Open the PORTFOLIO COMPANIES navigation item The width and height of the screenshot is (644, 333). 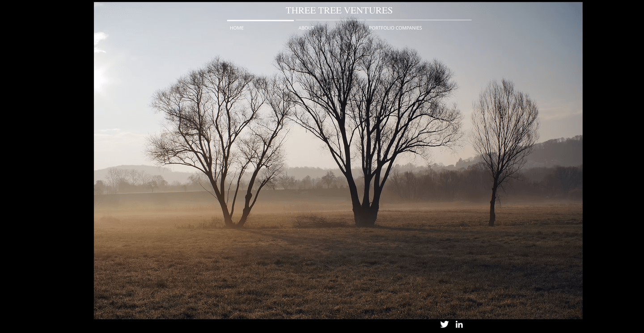tap(395, 27)
